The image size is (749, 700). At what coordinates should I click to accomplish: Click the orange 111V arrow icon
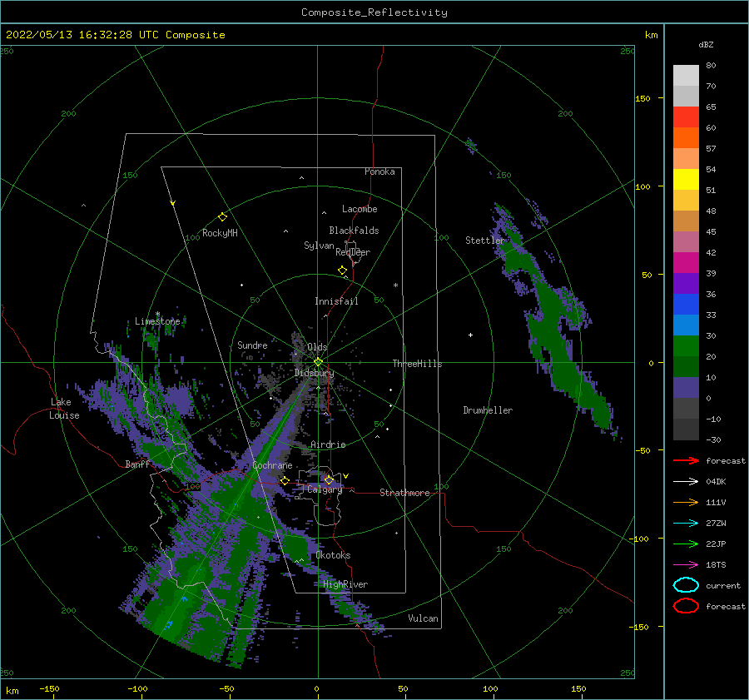pos(686,502)
